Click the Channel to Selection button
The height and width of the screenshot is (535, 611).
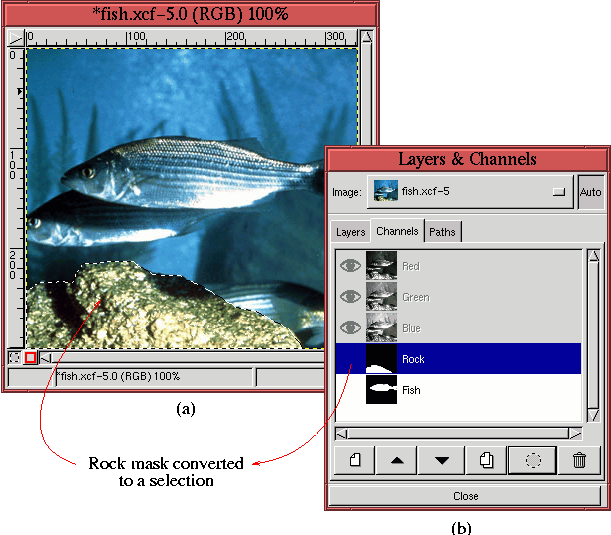[x=533, y=460]
